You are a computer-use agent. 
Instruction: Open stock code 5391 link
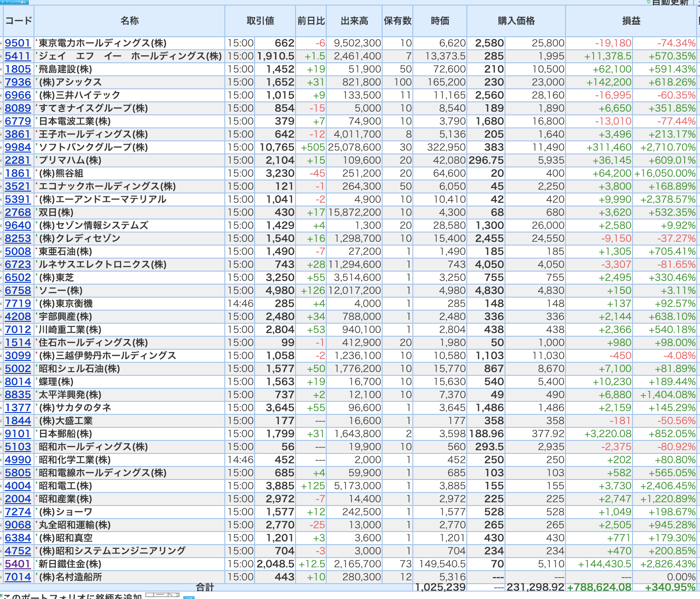coord(18,200)
